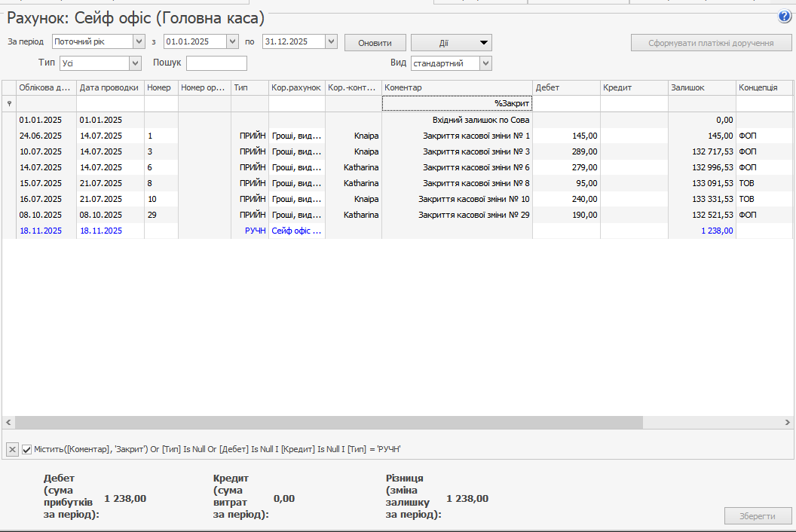Remove the active filter with the X button
The image size is (796, 532).
(x=12, y=449)
